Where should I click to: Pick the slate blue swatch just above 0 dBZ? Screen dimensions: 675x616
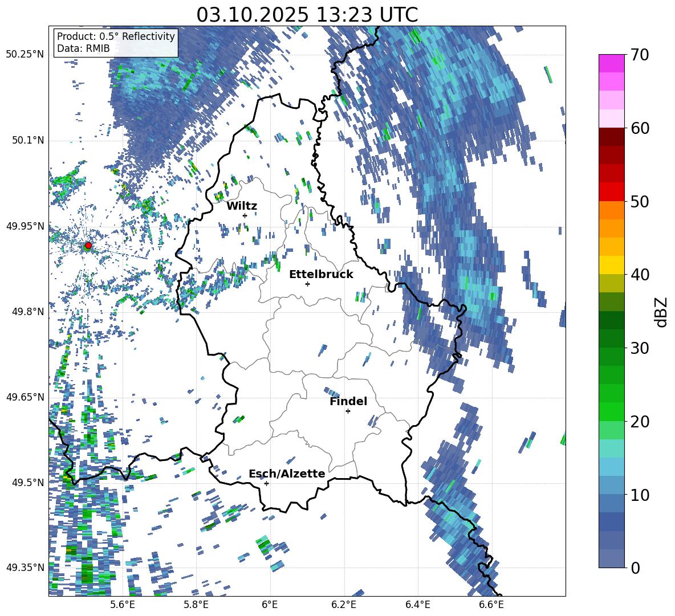pos(611,558)
